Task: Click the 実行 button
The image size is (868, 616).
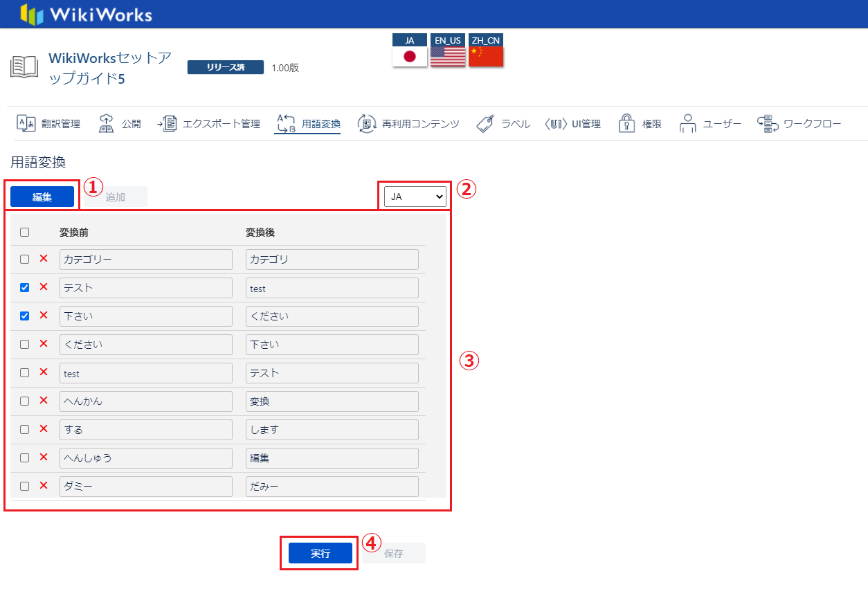Action: pos(320,554)
